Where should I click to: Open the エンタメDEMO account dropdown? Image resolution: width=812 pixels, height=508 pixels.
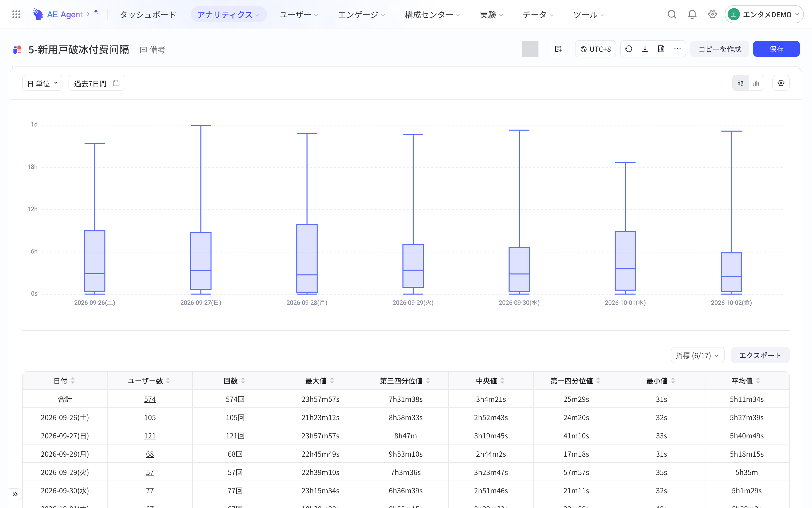[x=764, y=14]
